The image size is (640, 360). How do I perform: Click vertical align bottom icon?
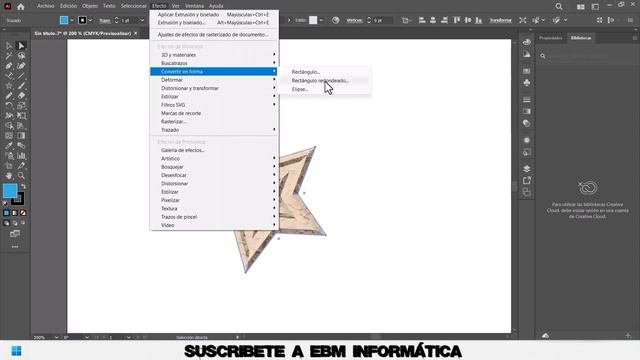click(479, 20)
